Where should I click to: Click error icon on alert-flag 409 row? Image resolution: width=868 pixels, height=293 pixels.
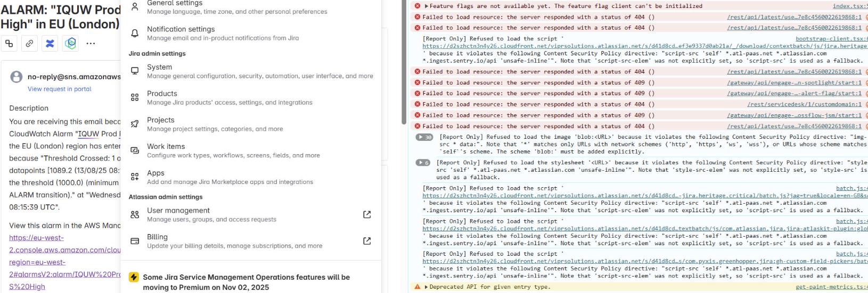(417, 93)
